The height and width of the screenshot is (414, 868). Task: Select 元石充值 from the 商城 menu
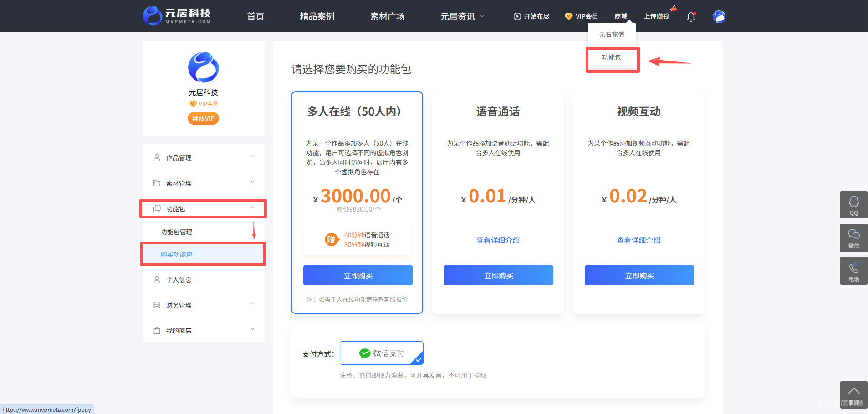click(x=612, y=35)
